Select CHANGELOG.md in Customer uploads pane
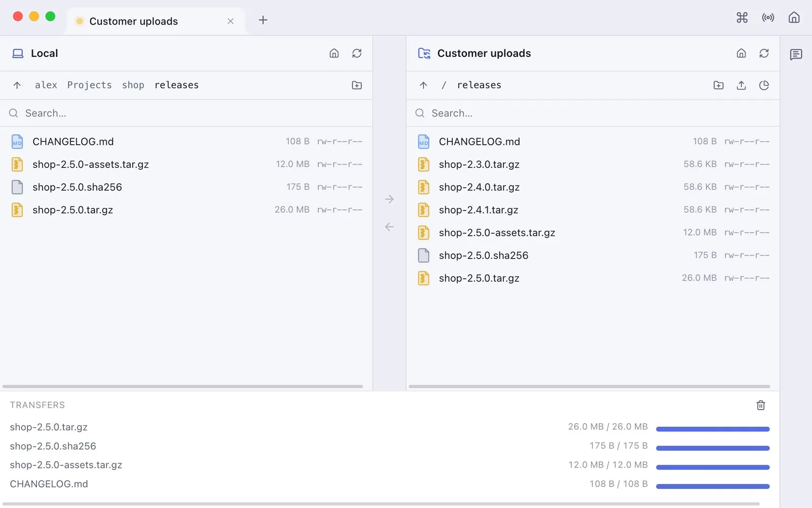The image size is (812, 508). click(593, 142)
